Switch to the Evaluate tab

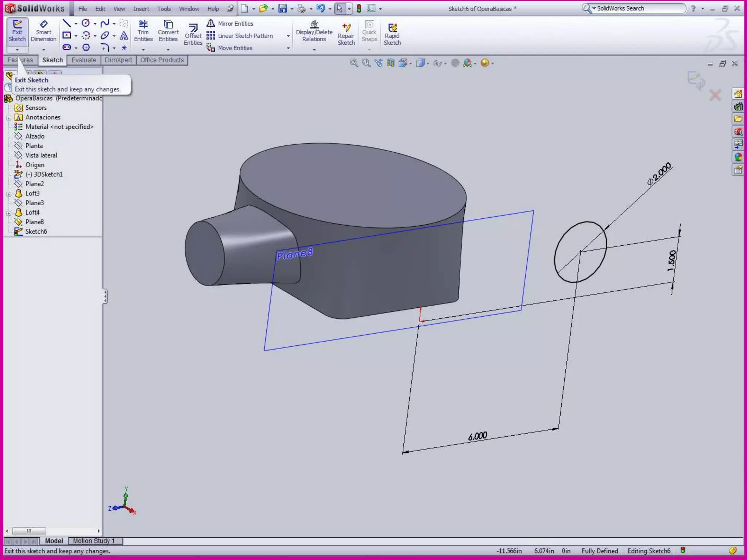[x=84, y=60]
